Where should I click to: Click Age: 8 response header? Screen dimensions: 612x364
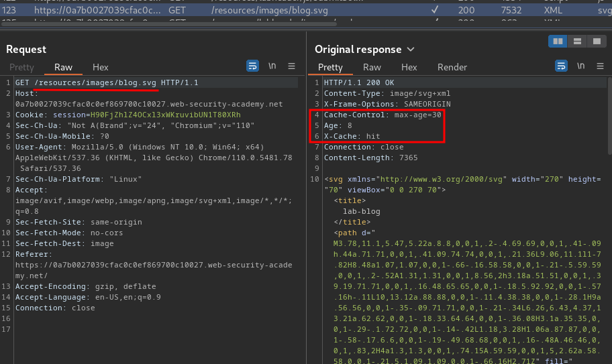point(338,125)
